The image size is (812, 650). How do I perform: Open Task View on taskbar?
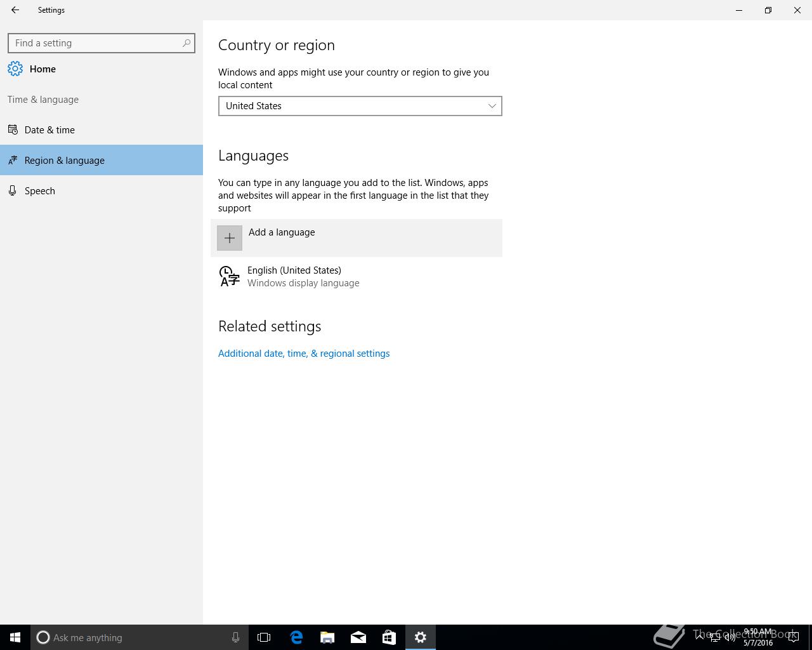(x=264, y=637)
